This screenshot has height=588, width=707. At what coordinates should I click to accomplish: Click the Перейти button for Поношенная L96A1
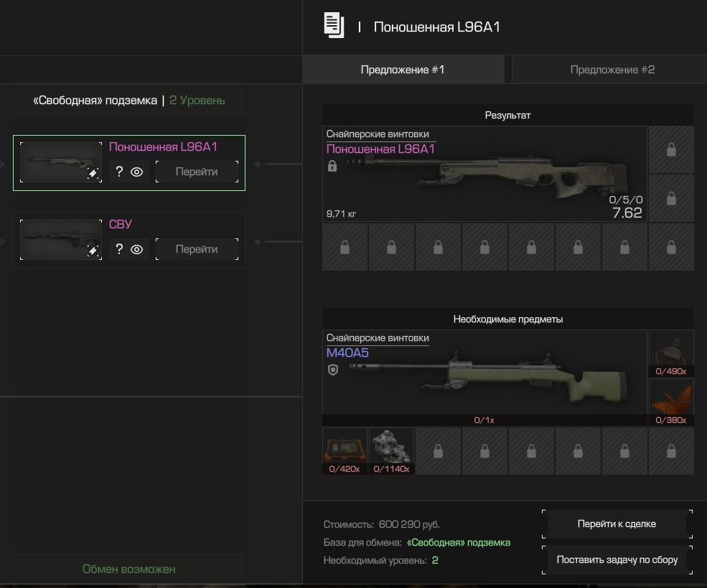pyautogui.click(x=197, y=172)
